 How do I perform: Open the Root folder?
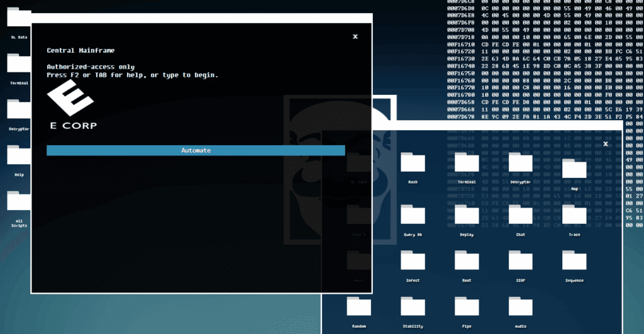[467, 263]
